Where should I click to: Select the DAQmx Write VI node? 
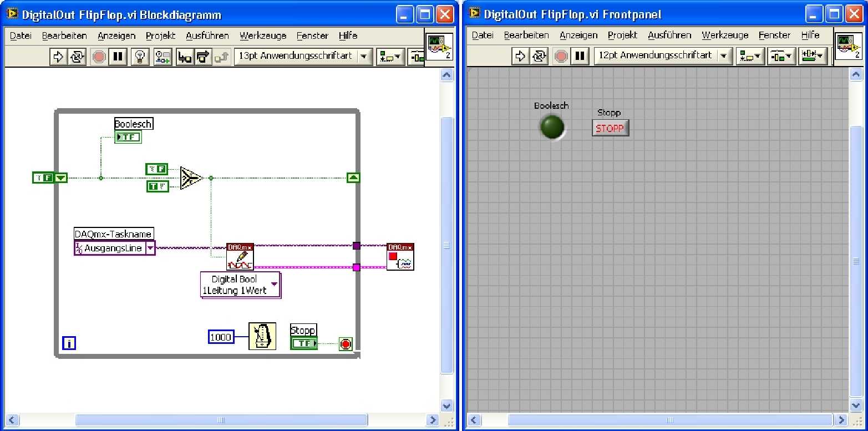coord(240,256)
